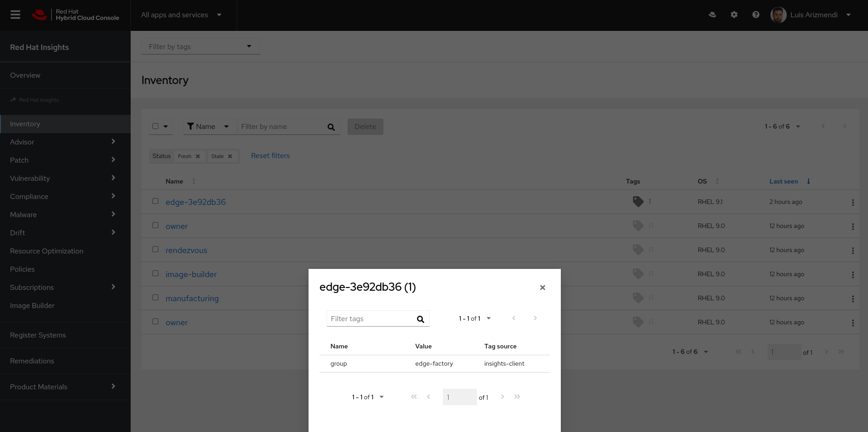Viewport: 868px width, 432px height.
Task: Click the sort icon next to Name column
Action: click(x=194, y=181)
